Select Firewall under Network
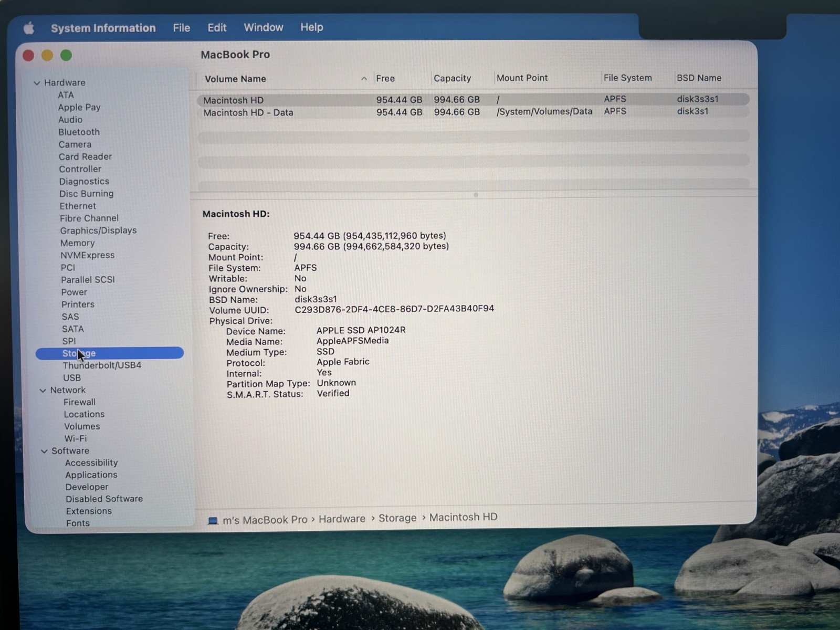This screenshot has width=840, height=630. (x=79, y=402)
